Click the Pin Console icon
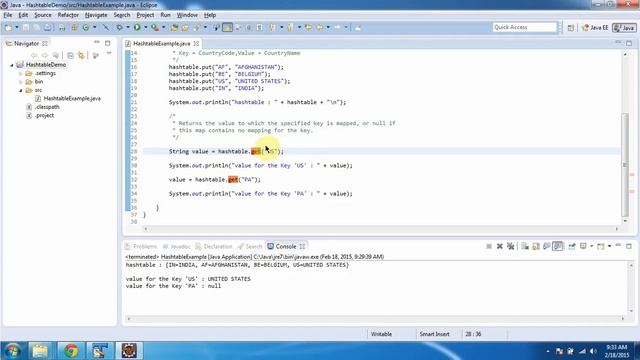The width and height of the screenshot is (640, 360). (x=572, y=246)
